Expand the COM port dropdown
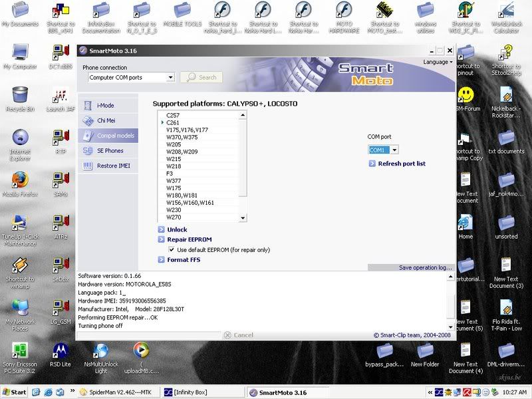The width and height of the screenshot is (532, 399). click(x=394, y=150)
